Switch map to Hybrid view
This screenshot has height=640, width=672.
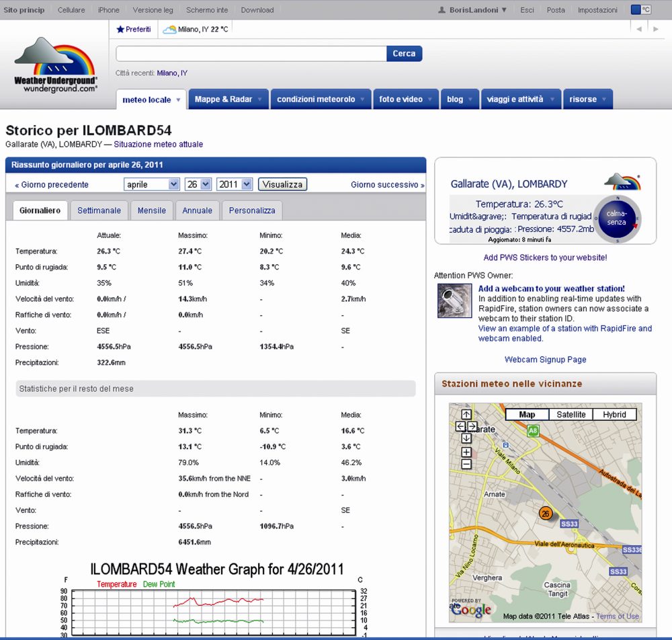614,415
